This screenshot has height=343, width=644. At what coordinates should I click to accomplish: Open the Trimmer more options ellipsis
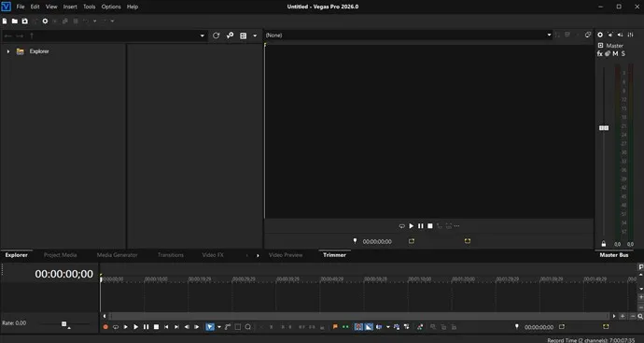click(x=456, y=226)
